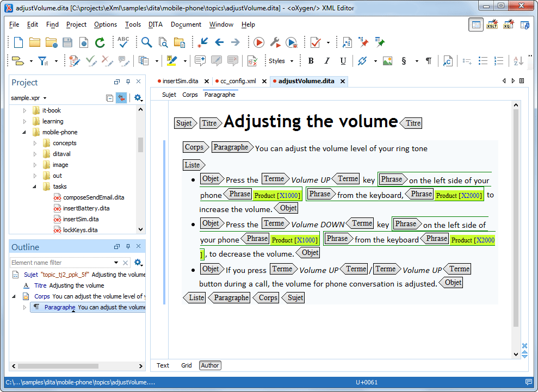Image resolution: width=538 pixels, height=392 pixels.
Task: Close the adjustVolume.dita tab
Action: 342,81
